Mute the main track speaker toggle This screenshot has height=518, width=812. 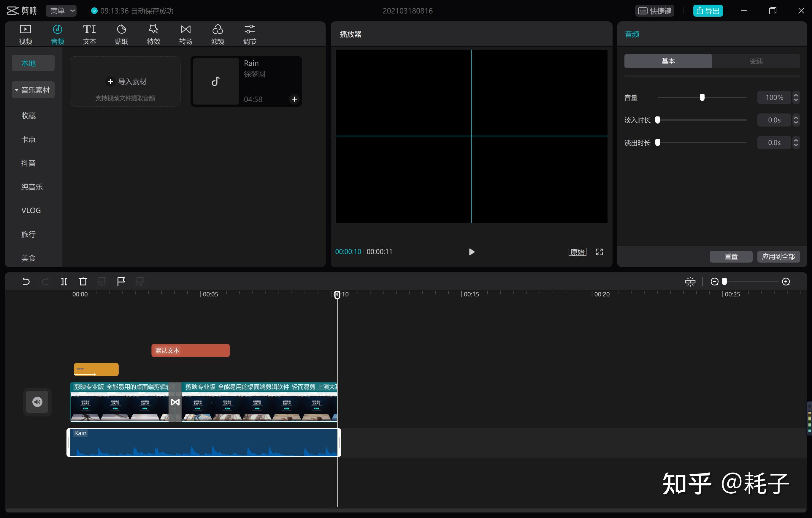[37, 402]
